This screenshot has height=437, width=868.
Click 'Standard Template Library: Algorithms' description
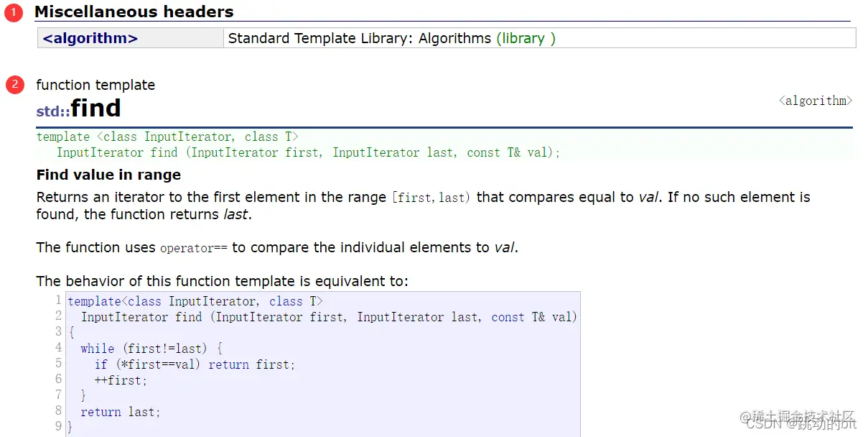360,38
